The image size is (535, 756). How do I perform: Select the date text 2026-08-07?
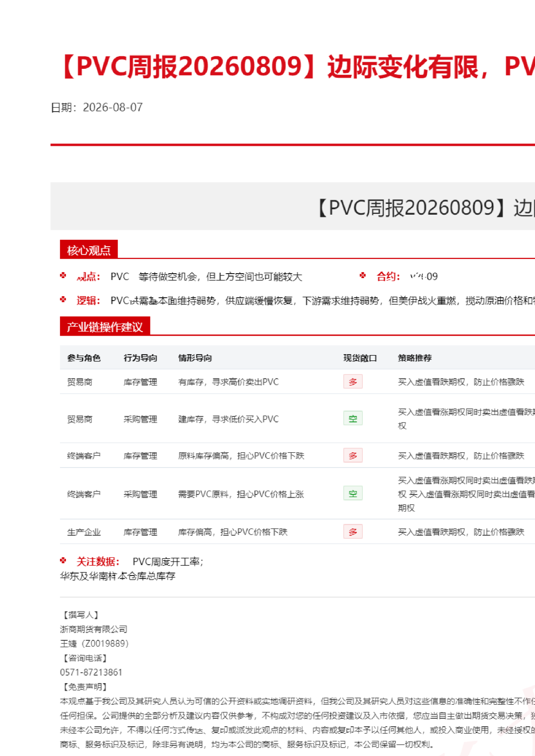tap(113, 108)
